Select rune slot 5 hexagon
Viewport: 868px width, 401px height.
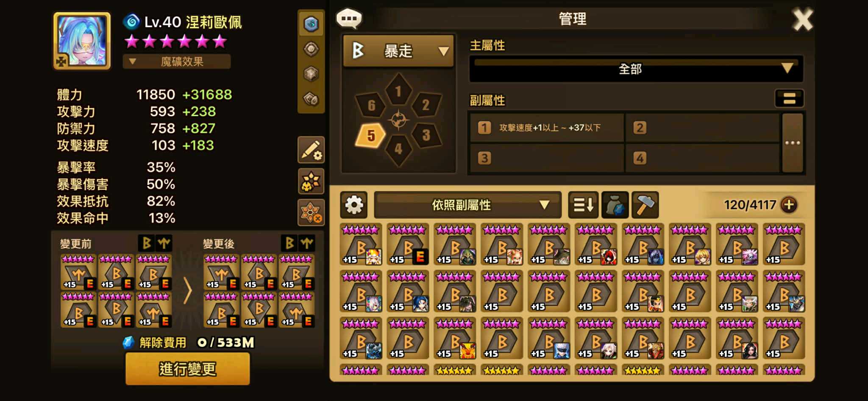(370, 136)
